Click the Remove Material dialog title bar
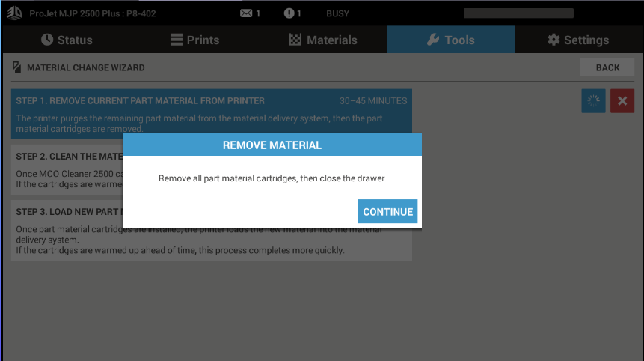 click(x=272, y=145)
